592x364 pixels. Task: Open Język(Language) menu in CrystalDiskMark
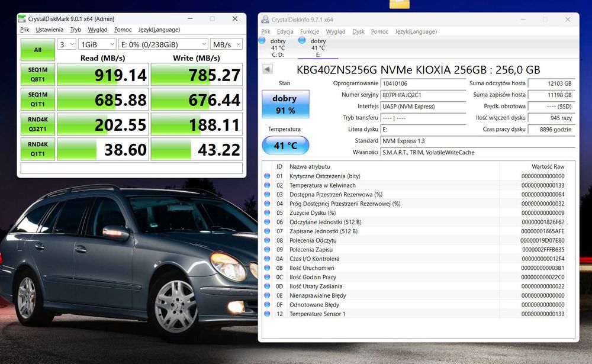coord(159,30)
